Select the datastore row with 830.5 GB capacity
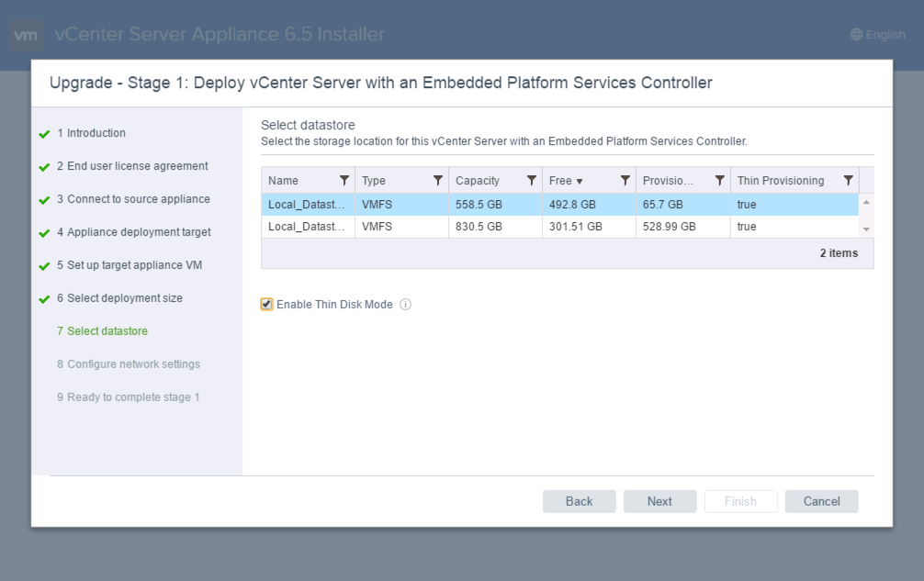 pos(560,227)
